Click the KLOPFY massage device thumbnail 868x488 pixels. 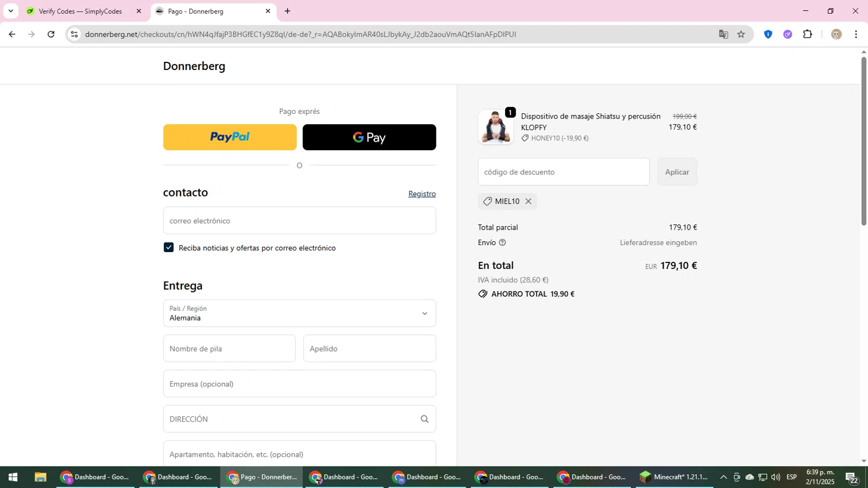point(495,127)
